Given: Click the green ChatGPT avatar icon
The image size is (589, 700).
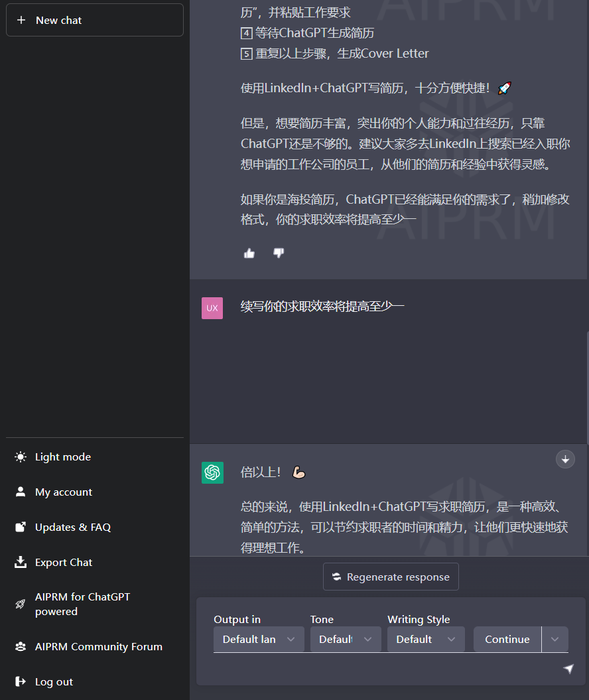Looking at the screenshot, I should 212,472.
